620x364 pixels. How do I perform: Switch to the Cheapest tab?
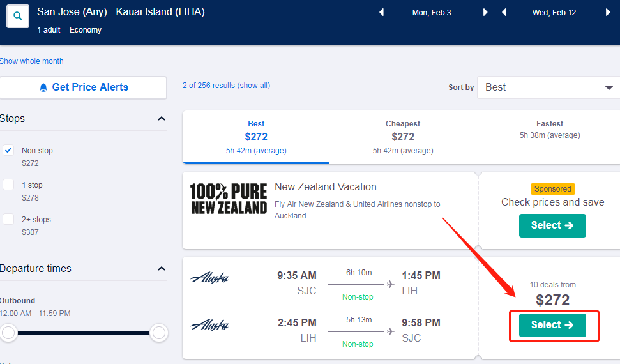403,137
